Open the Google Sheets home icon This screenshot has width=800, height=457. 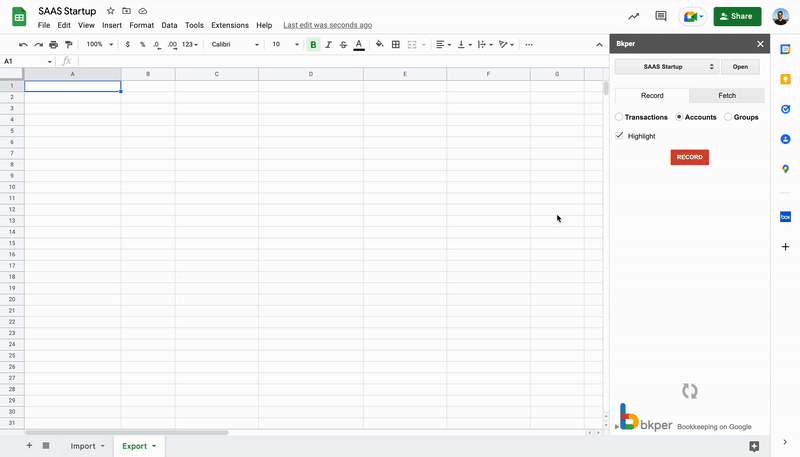[19, 17]
